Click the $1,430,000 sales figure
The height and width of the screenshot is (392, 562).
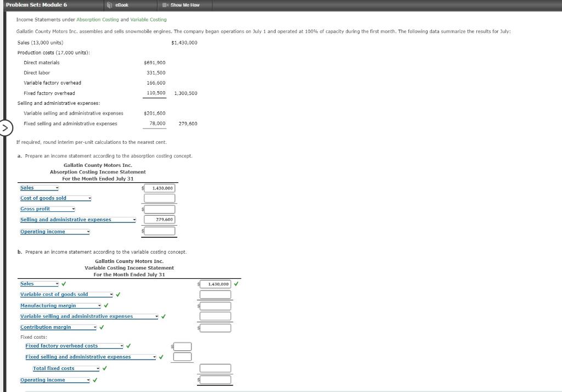pyautogui.click(x=184, y=43)
